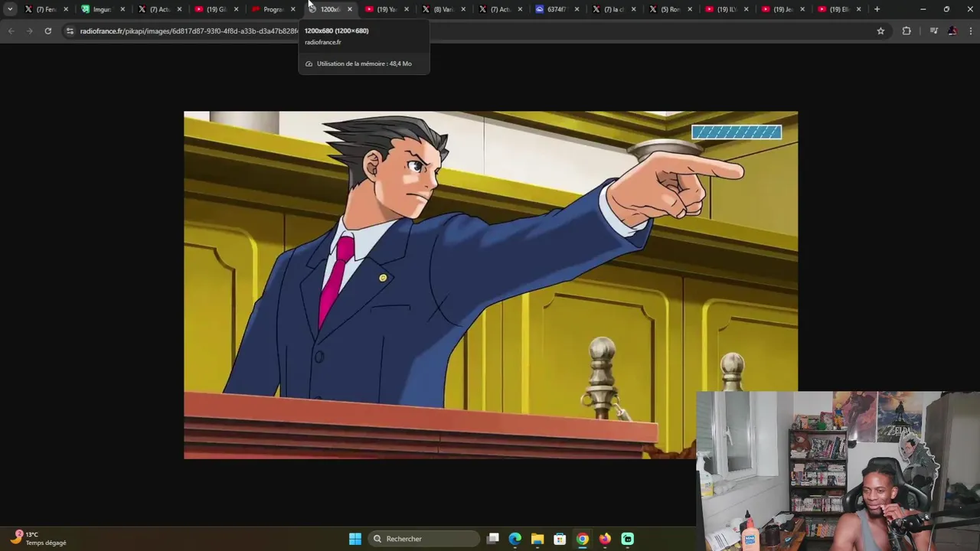The width and height of the screenshot is (980, 551).
Task: Close the Progra tab
Action: coord(293,9)
